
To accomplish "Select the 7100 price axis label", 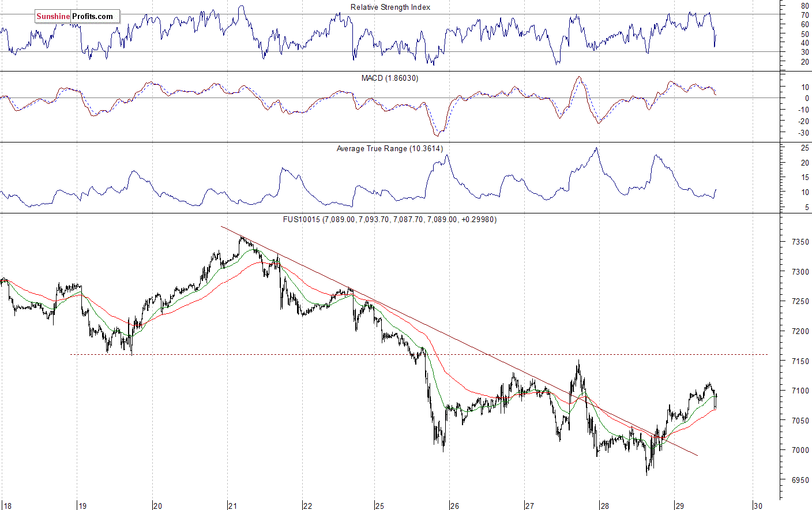I will (x=800, y=391).
